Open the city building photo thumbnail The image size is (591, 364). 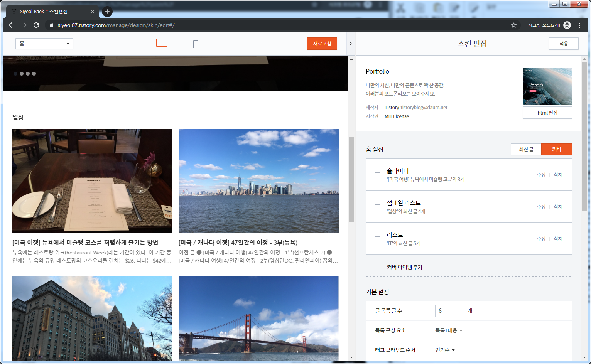[x=92, y=318]
